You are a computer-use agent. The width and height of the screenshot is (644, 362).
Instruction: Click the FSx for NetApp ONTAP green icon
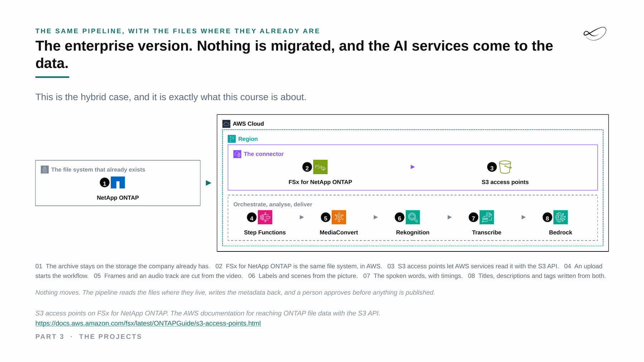click(320, 167)
